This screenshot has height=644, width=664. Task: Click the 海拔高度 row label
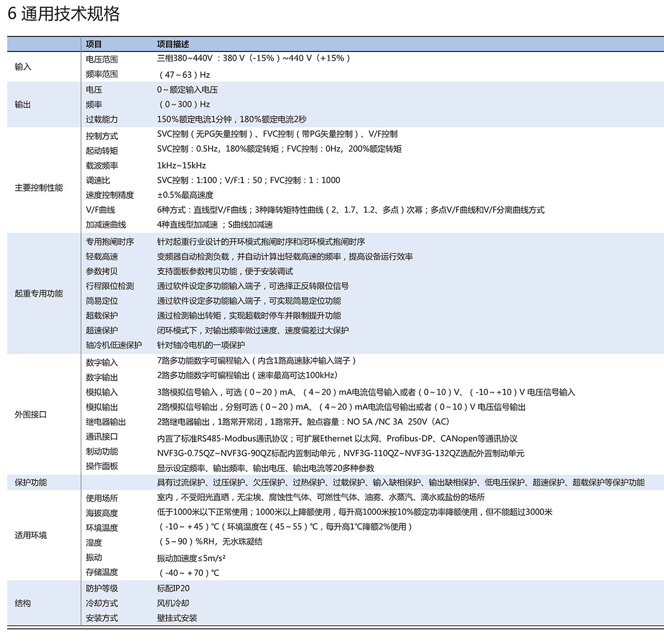click(x=102, y=513)
